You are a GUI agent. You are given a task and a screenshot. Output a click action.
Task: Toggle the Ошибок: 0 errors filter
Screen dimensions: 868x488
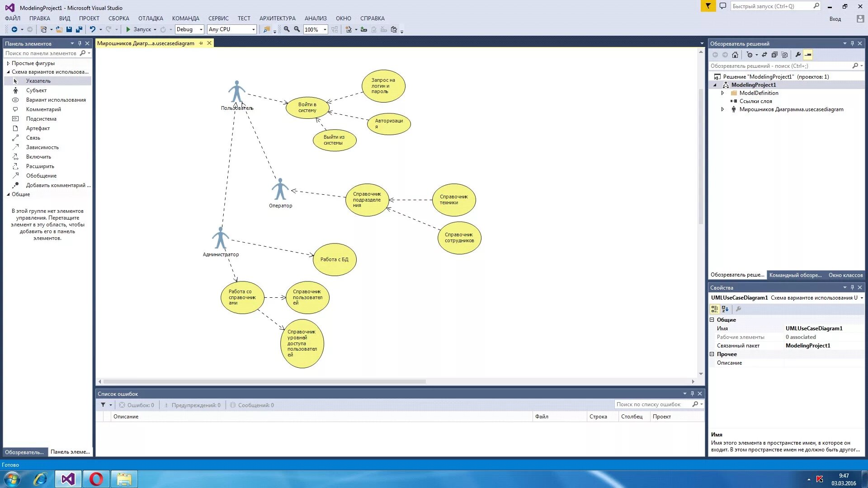pos(137,405)
